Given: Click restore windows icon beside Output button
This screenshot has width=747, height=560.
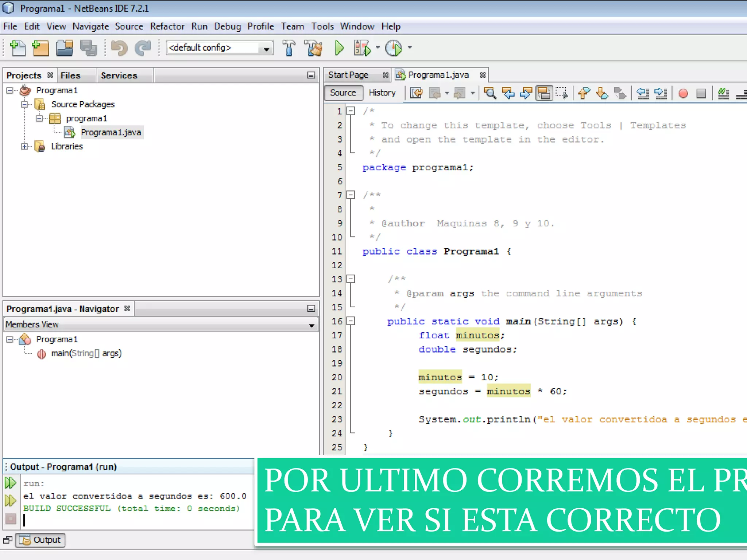Looking at the screenshot, I should click(8, 540).
